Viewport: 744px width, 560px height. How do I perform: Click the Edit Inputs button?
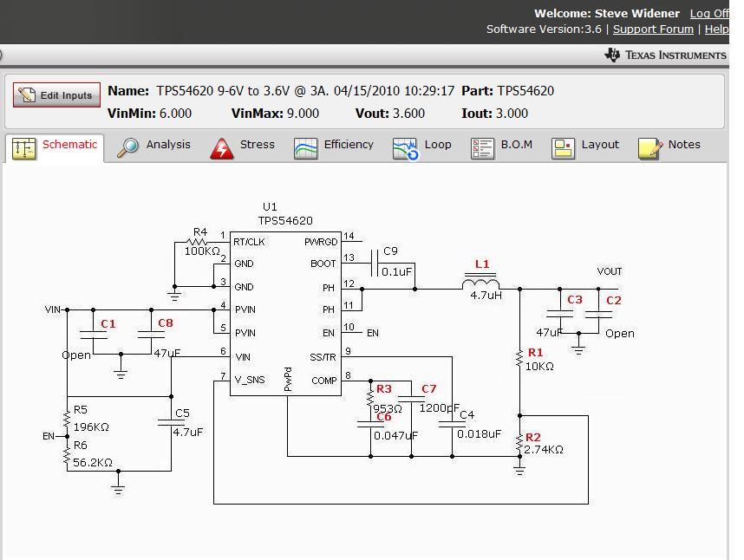point(55,95)
